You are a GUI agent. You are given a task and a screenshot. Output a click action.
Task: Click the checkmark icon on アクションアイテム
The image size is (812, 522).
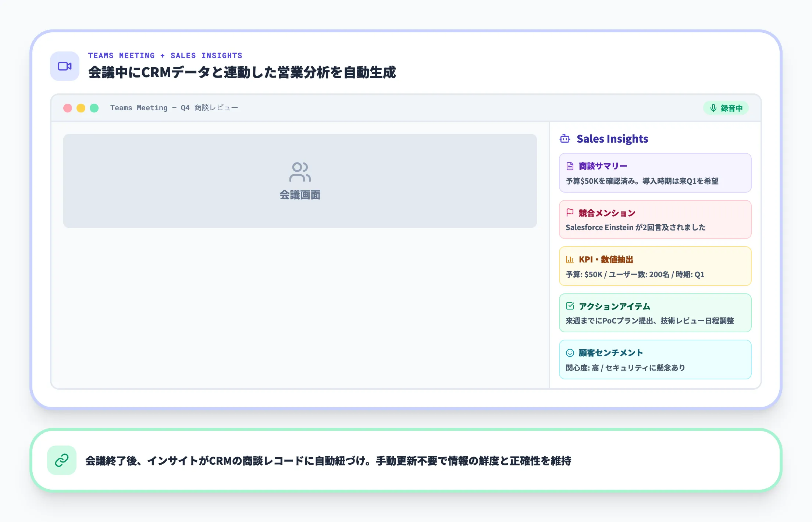click(x=570, y=306)
